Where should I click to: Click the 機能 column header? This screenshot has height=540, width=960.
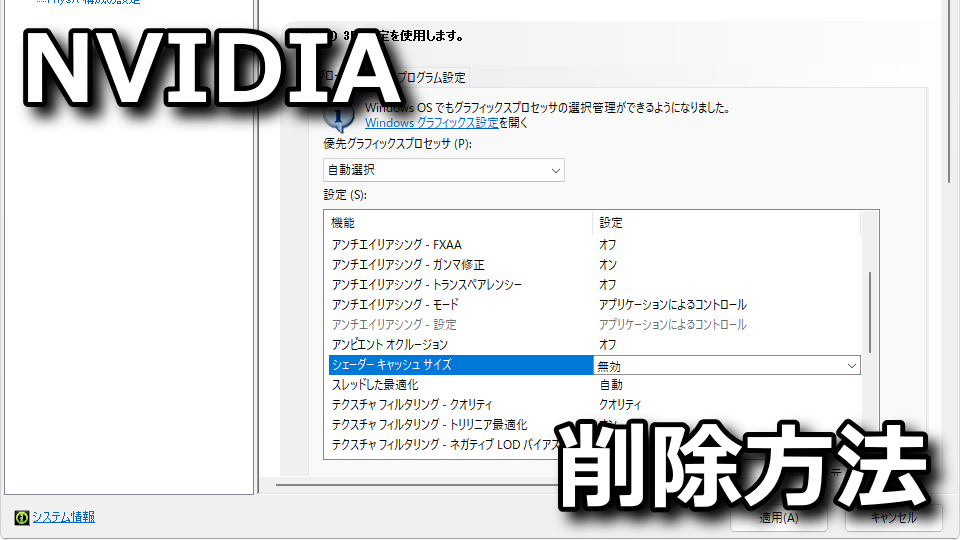(x=458, y=223)
